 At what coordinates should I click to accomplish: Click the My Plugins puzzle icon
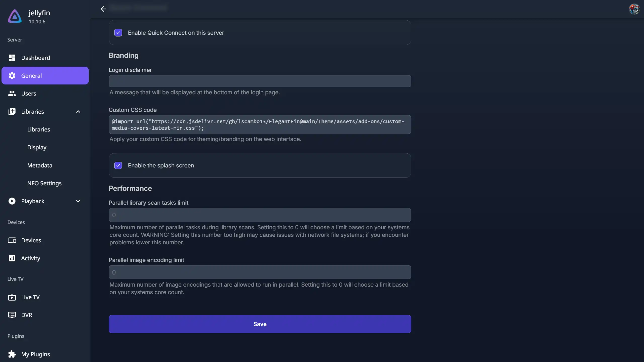[x=12, y=354]
